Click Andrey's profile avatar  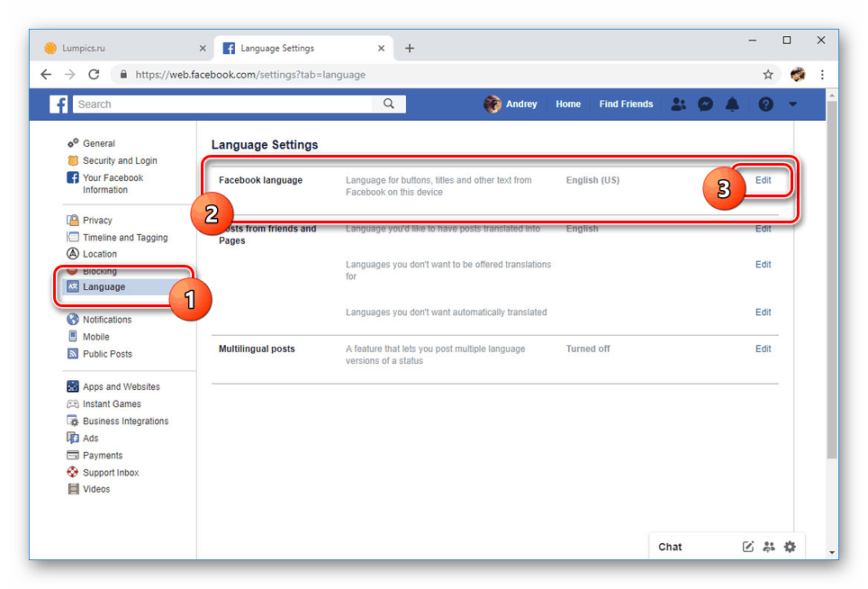point(493,104)
